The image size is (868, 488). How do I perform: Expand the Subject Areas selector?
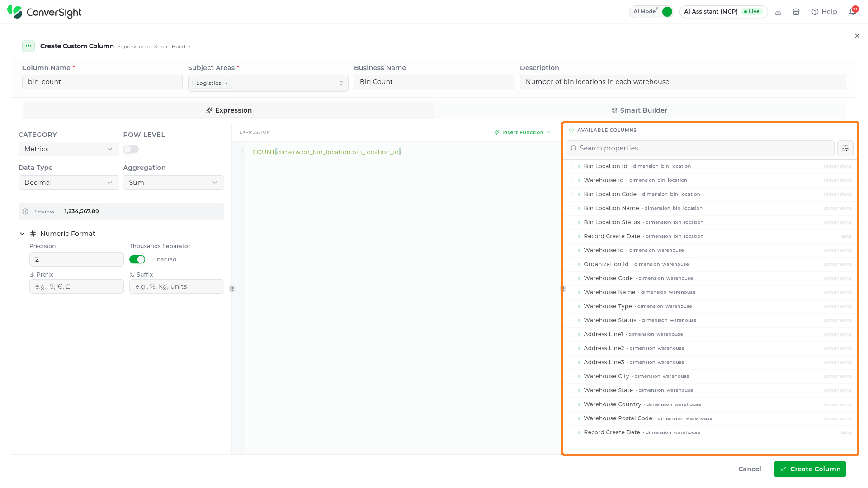point(341,83)
